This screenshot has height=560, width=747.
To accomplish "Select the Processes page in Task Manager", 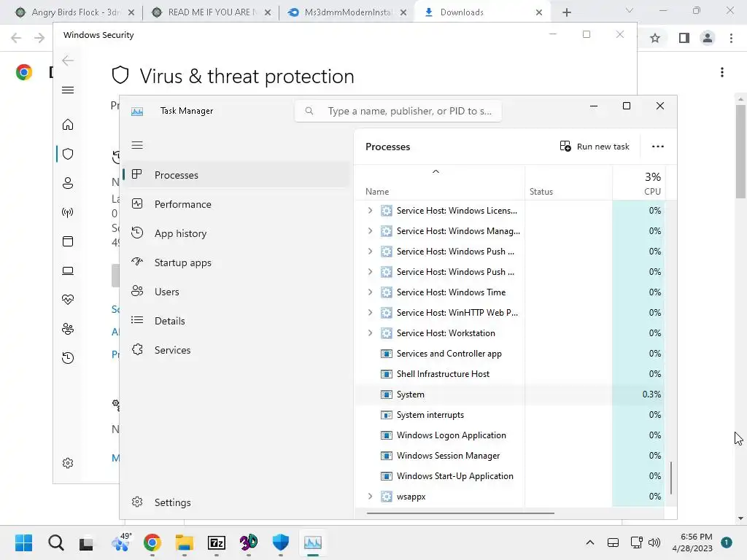I will coord(236,175).
